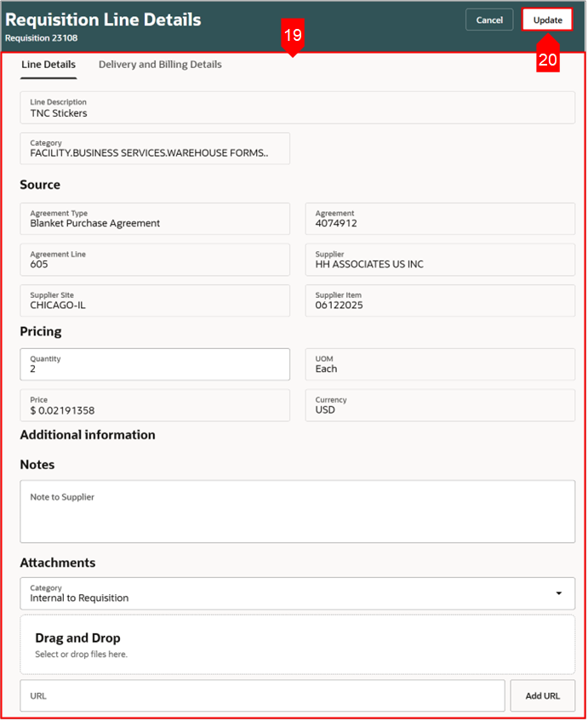Select the Supplier field
This screenshot has width=588, height=721.
(x=440, y=260)
